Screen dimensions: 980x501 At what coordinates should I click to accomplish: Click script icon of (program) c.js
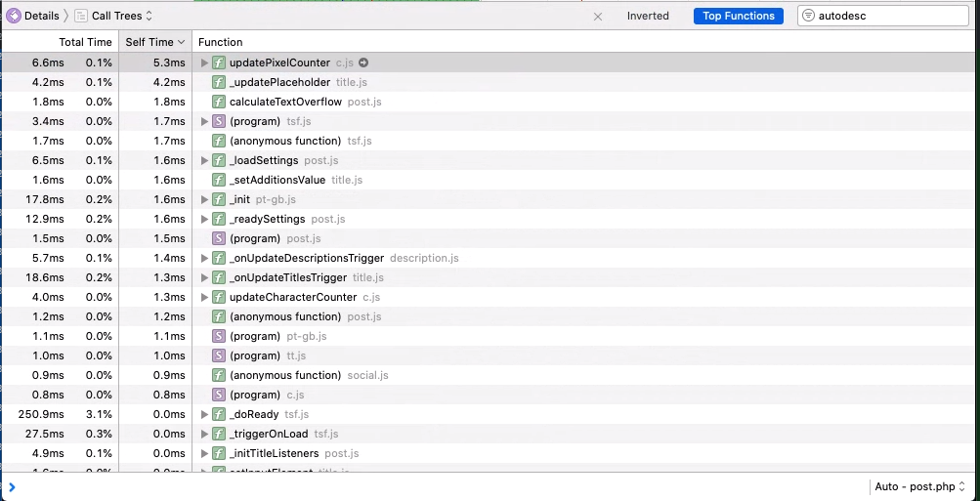click(x=218, y=395)
